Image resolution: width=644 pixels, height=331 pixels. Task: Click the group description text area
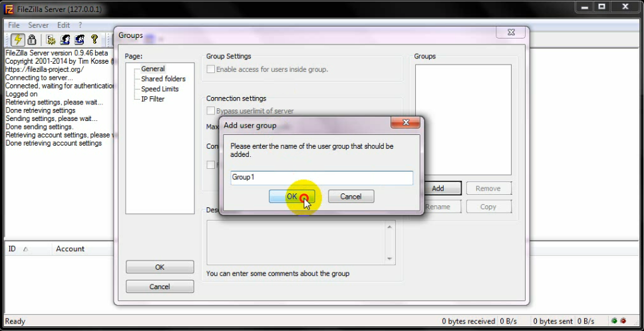[296, 243]
